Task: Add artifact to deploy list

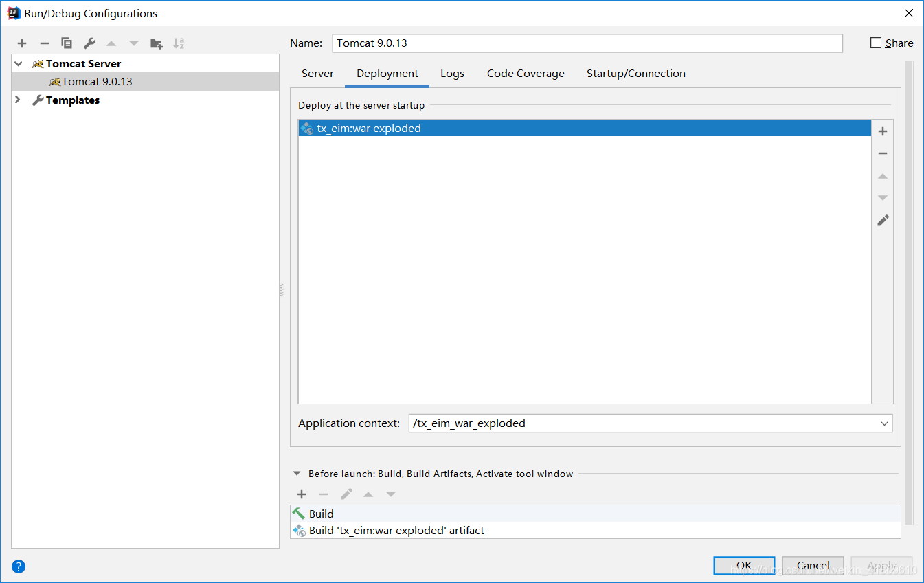Action: [x=883, y=131]
